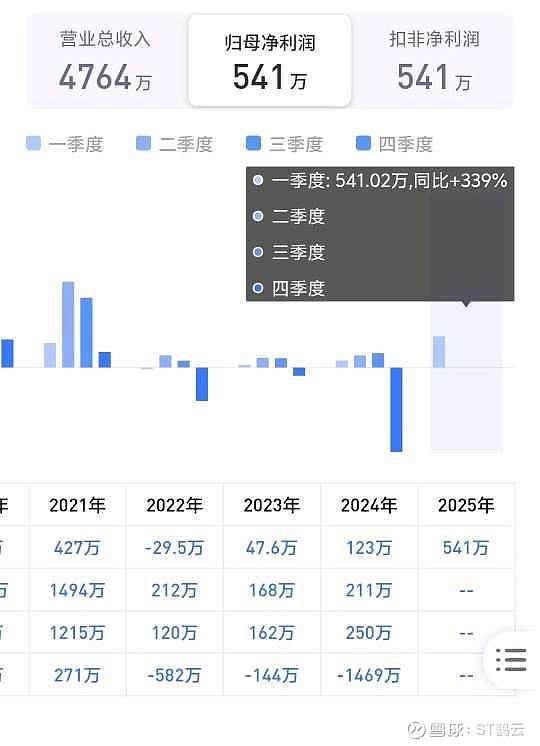Open the floating list menu icon

tap(511, 659)
